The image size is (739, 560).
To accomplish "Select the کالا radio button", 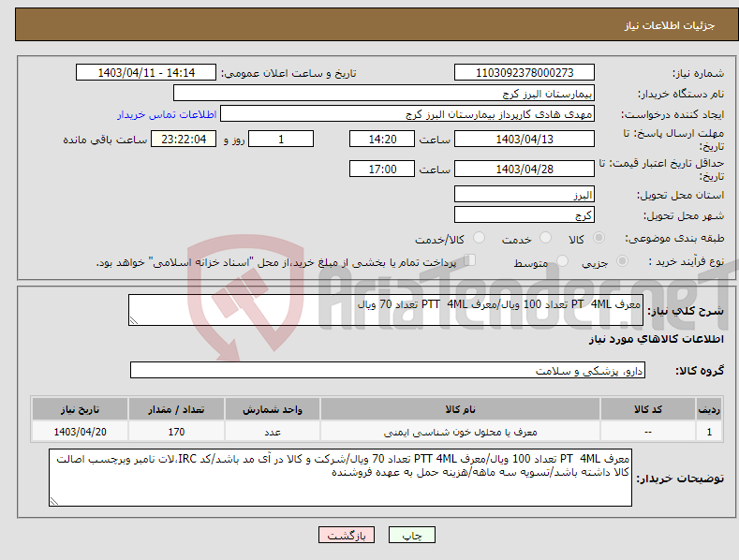I will click(599, 238).
